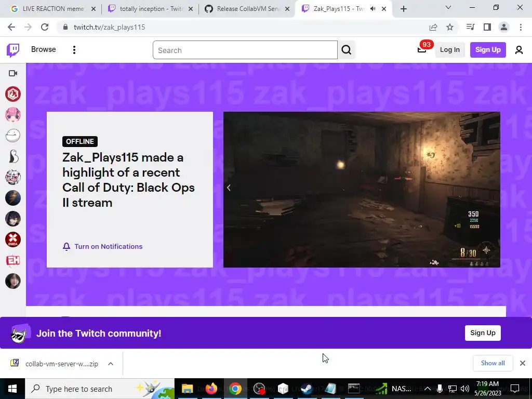Go back with the browser back arrow
Viewport: 532px width, 399px height.
11,27
